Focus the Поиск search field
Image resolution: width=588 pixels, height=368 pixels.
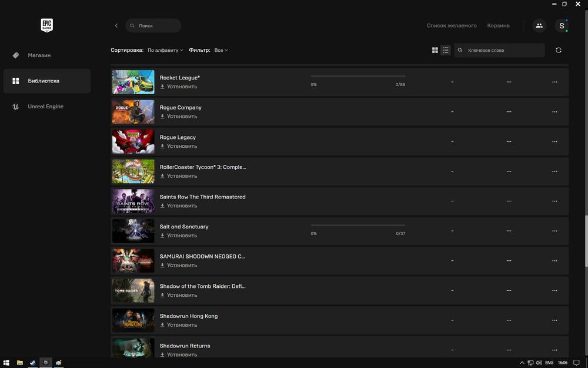click(x=153, y=25)
